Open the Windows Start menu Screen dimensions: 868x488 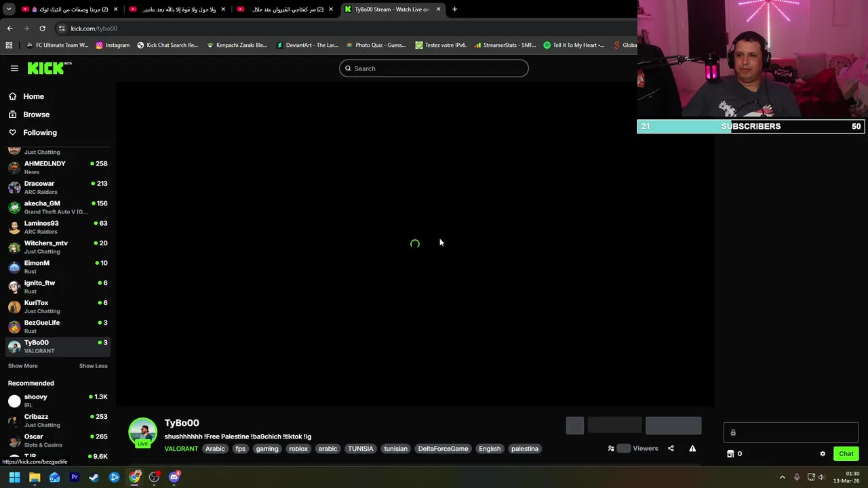point(14,477)
